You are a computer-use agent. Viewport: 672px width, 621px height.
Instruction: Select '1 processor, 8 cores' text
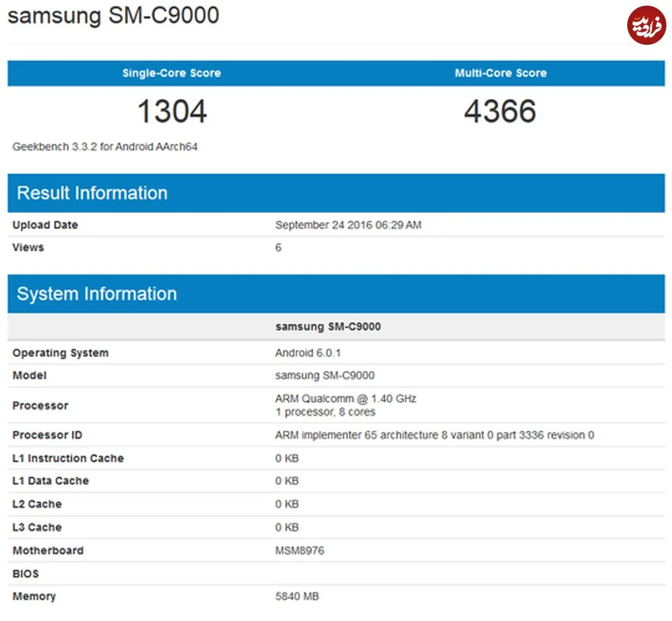point(325,412)
